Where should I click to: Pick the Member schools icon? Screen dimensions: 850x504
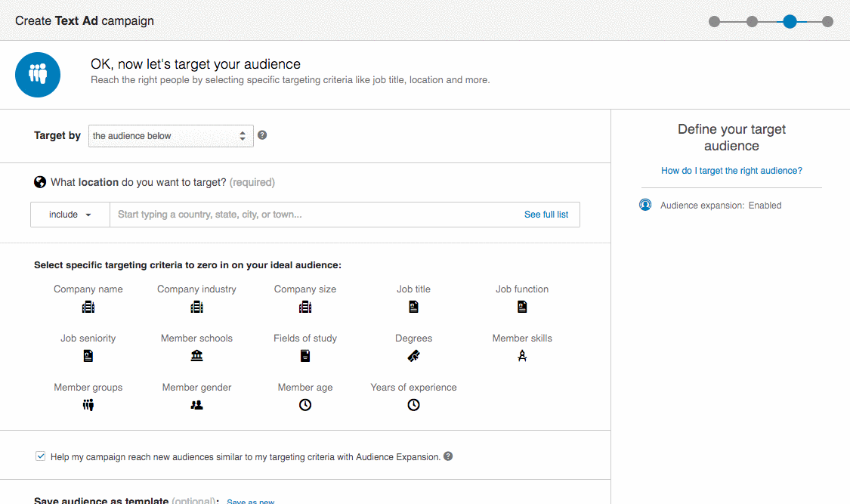pyautogui.click(x=197, y=356)
